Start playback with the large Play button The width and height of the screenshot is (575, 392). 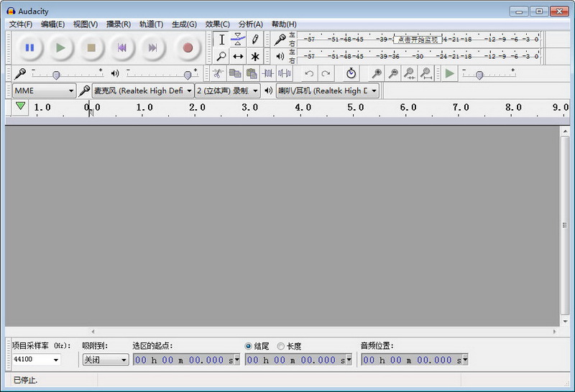tap(60, 47)
